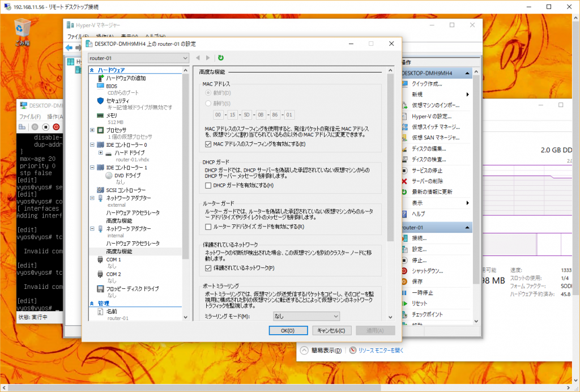Click the キャンセル(C) button

(331, 331)
